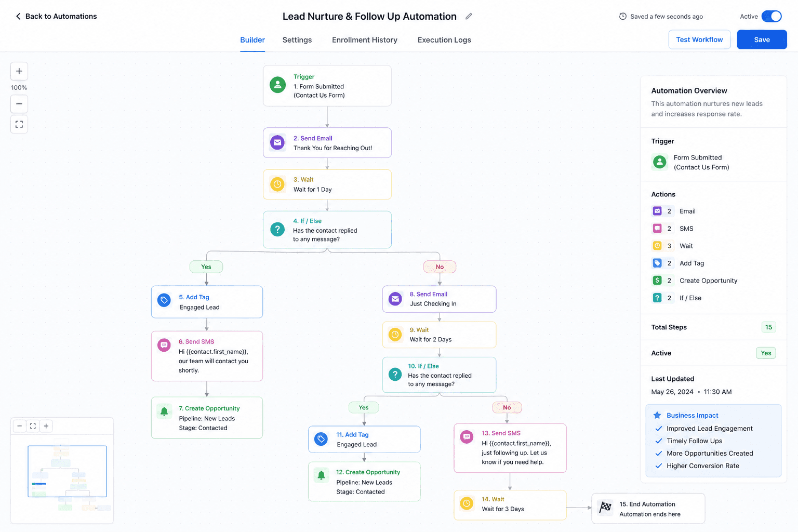
Task: Click the Total Steps 15 badge
Action: [768, 327]
